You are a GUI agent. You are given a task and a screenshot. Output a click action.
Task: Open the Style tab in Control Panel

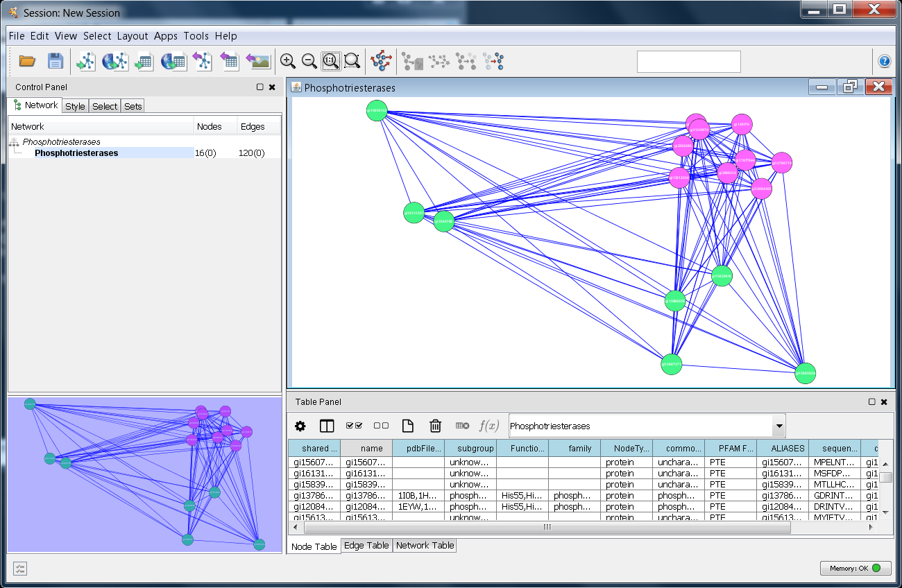(75, 106)
